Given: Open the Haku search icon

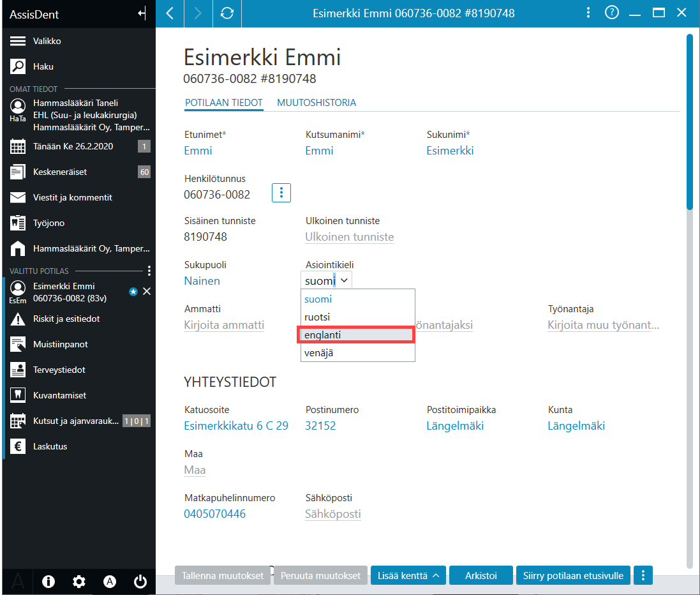Looking at the screenshot, I should 18,66.
